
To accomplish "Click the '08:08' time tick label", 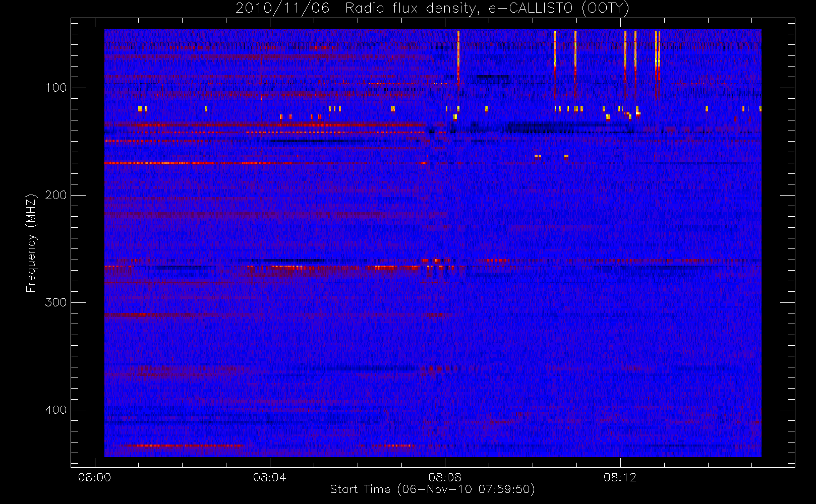I will click(x=445, y=477).
